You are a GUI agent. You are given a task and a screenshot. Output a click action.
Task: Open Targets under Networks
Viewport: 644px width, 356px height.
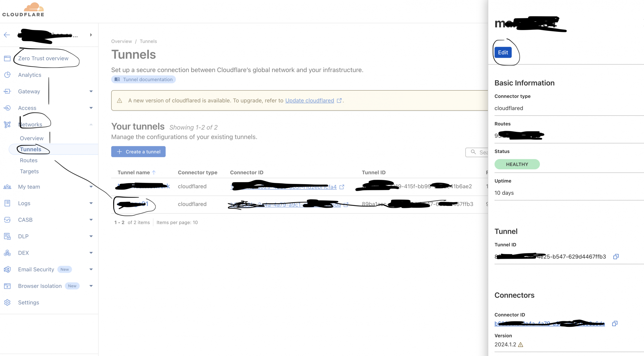(29, 171)
